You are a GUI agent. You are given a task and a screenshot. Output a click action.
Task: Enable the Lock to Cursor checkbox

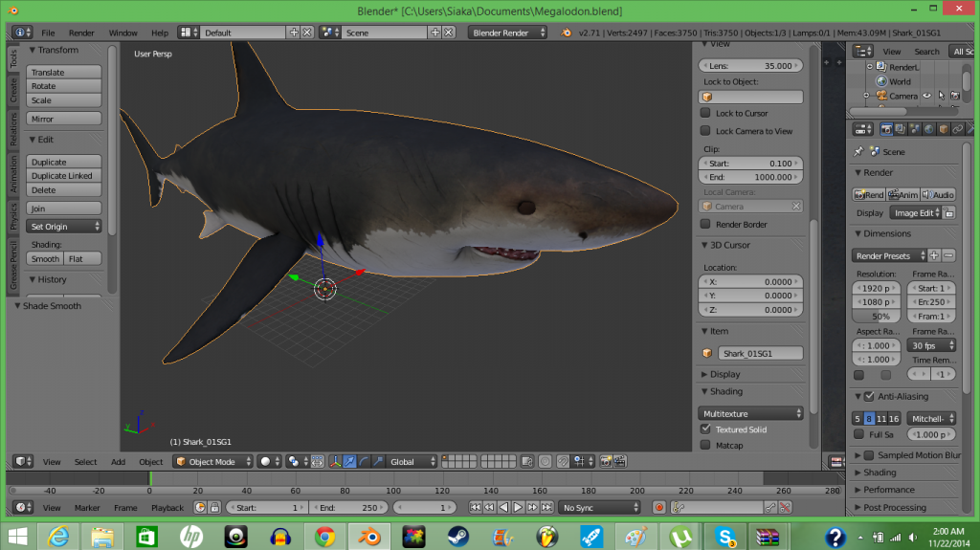(705, 114)
